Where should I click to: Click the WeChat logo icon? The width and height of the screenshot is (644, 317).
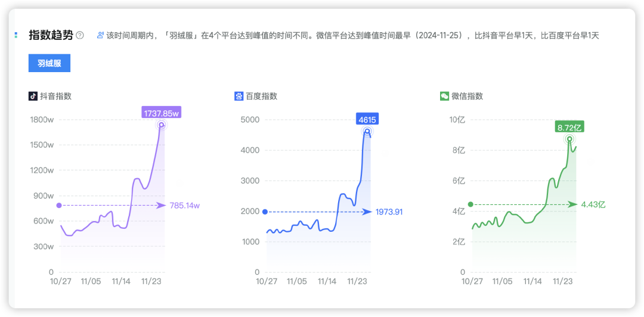[x=444, y=96]
